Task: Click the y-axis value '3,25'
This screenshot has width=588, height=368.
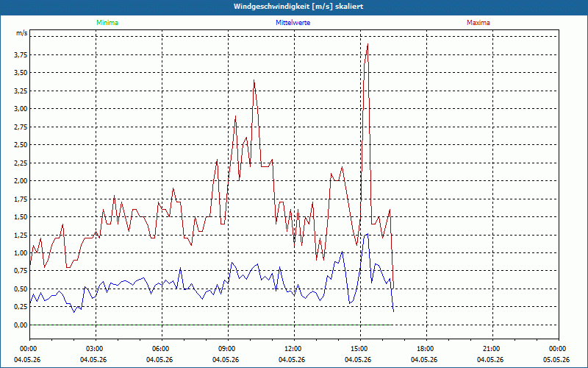Action: [21, 91]
